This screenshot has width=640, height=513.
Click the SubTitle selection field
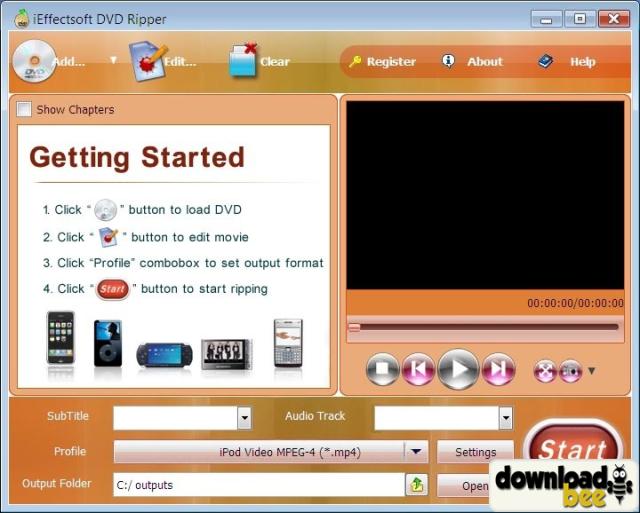(176, 418)
